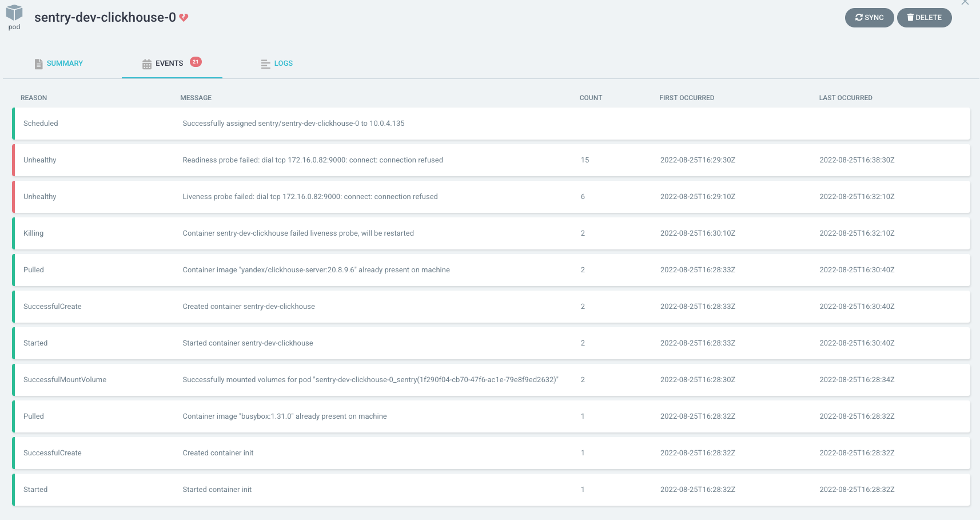Click the MESSAGE column header
This screenshot has height=520, width=980.
(196, 98)
